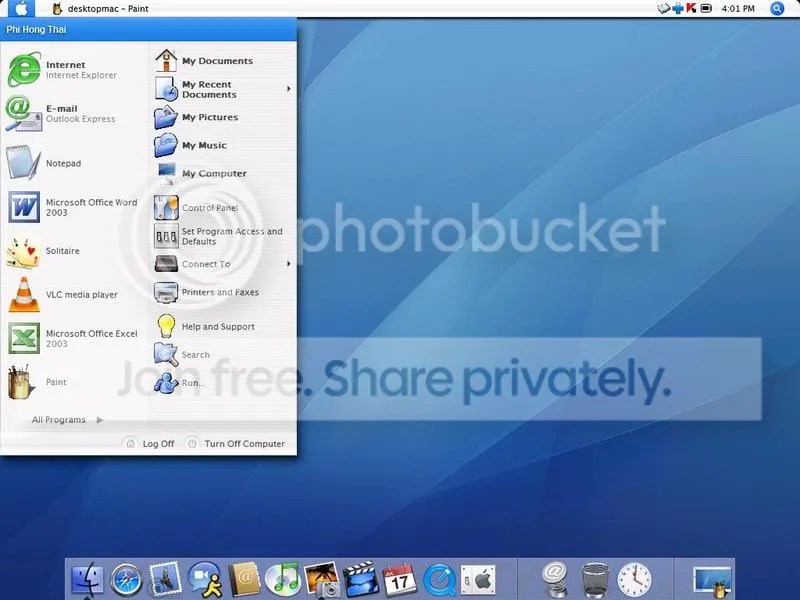Open iCal calendar icon showing 17
Viewport: 800px width, 600px height.
[x=399, y=580]
